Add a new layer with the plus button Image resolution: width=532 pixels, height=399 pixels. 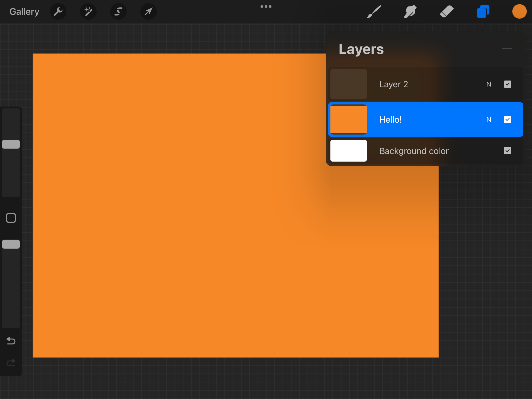pyautogui.click(x=507, y=49)
